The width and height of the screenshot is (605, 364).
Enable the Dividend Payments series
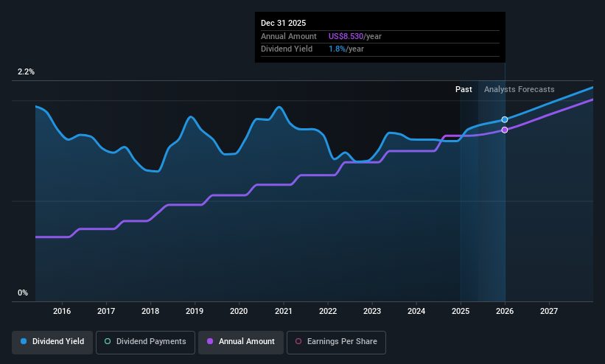point(145,342)
